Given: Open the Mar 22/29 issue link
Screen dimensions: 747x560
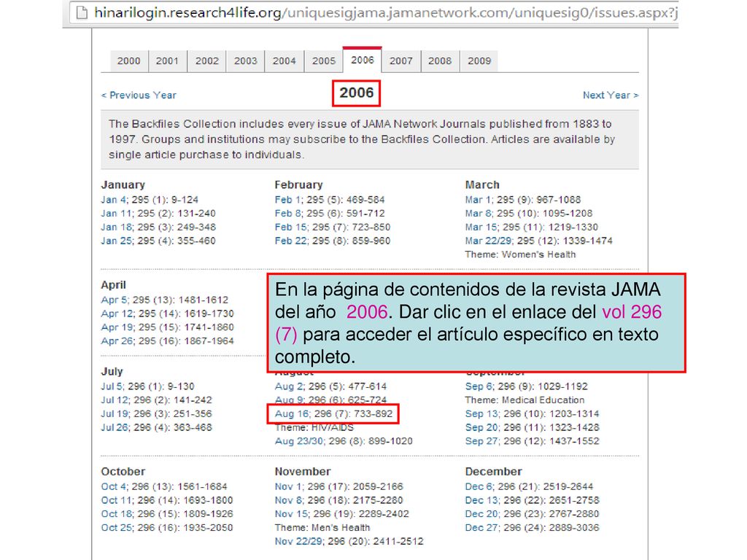Looking at the screenshot, I should [x=489, y=241].
